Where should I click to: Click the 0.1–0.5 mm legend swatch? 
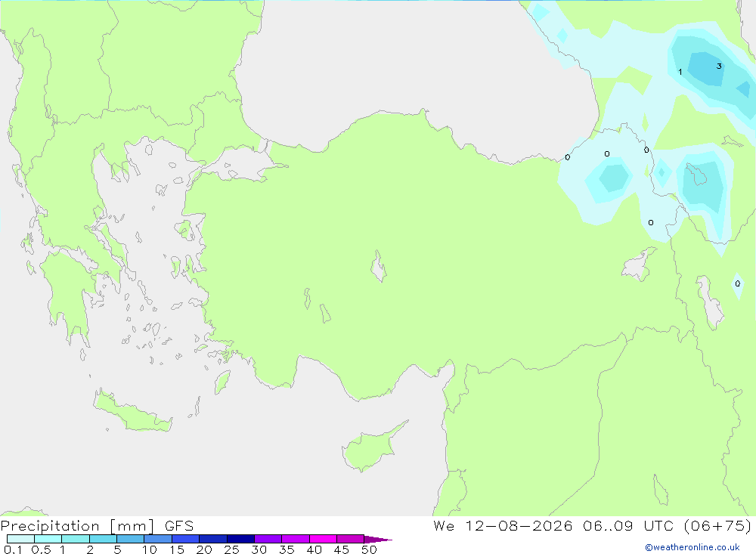[20, 539]
